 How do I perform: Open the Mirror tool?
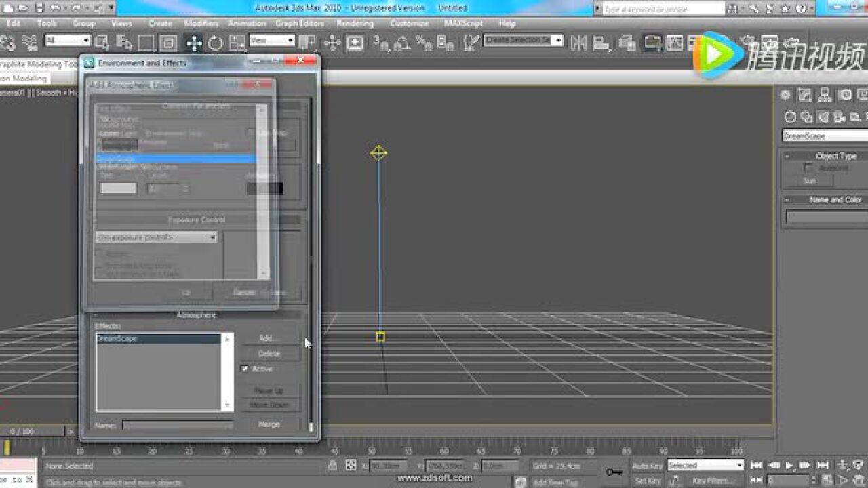578,43
